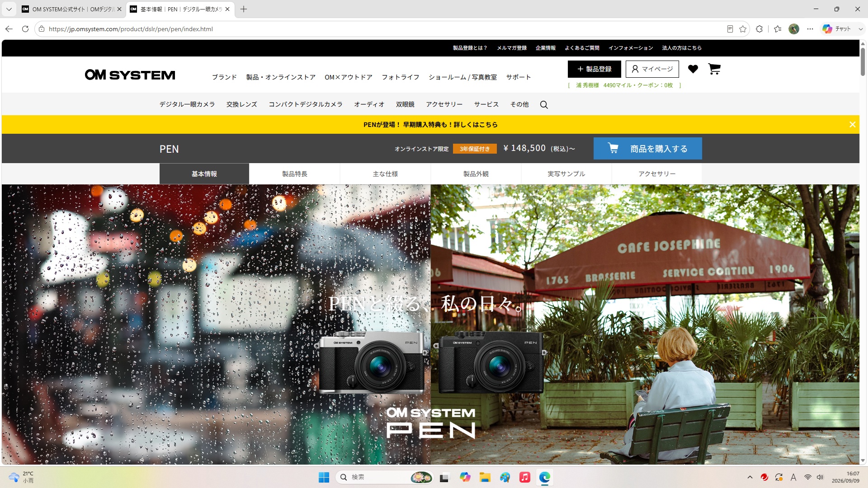Close the yellow PEN announcement banner
The width and height of the screenshot is (868, 488).
coord(852,124)
